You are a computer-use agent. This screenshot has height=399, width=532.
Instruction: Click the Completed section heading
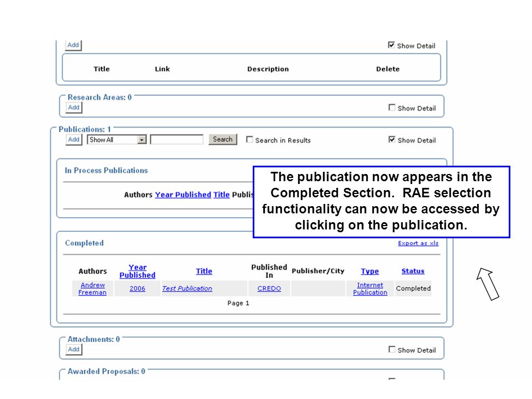[84, 243]
